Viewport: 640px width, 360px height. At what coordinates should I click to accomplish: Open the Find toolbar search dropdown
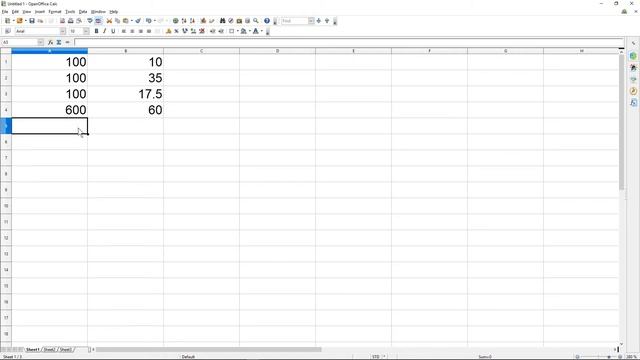coord(311,21)
